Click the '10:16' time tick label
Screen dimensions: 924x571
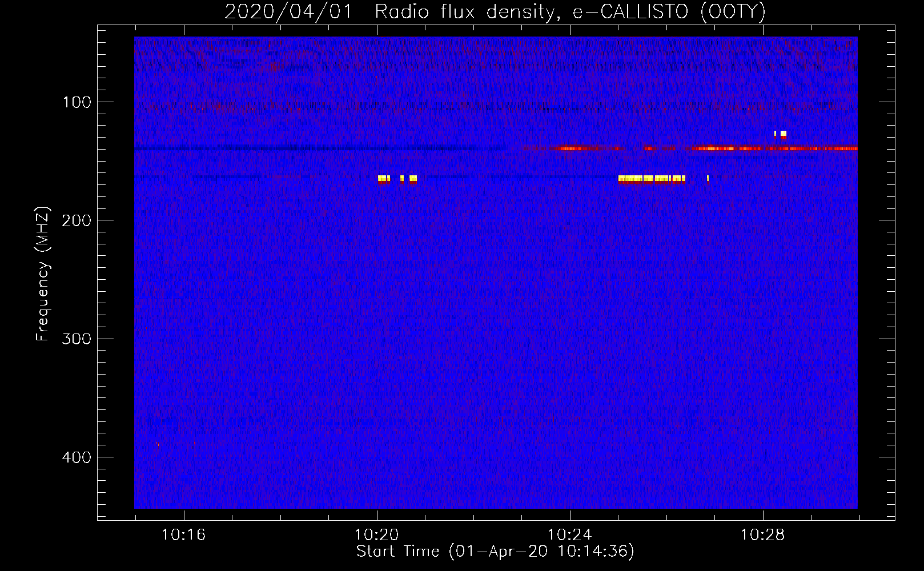183,534
